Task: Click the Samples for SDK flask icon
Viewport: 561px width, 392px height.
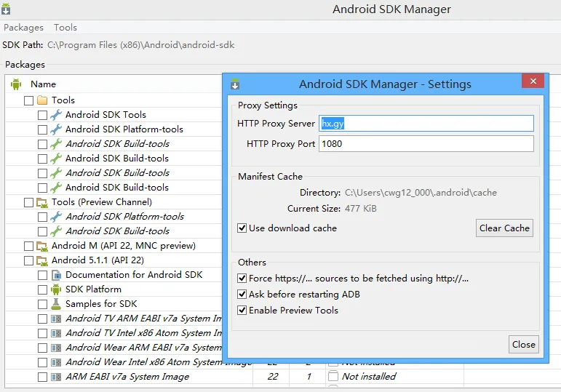Action: click(56, 304)
